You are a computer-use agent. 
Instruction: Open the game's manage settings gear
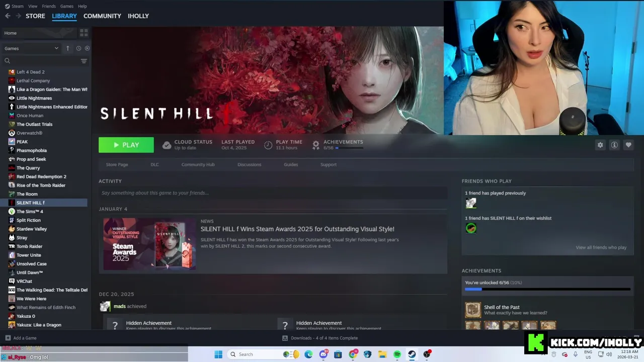coord(600,145)
